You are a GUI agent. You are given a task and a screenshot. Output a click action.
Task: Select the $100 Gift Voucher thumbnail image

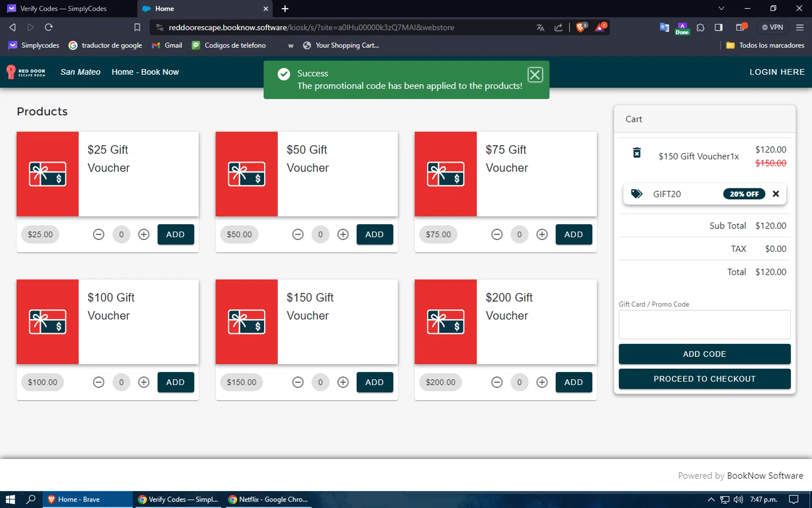pyautogui.click(x=48, y=322)
